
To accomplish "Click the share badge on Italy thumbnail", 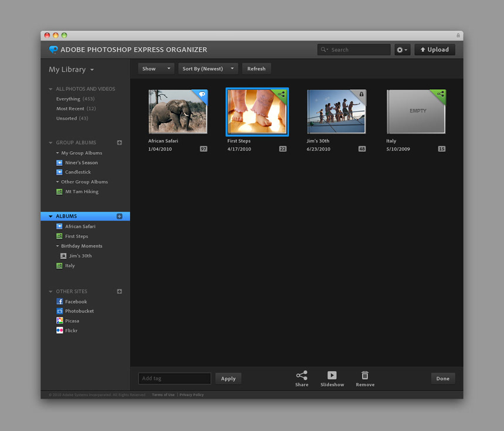I will tap(440, 95).
